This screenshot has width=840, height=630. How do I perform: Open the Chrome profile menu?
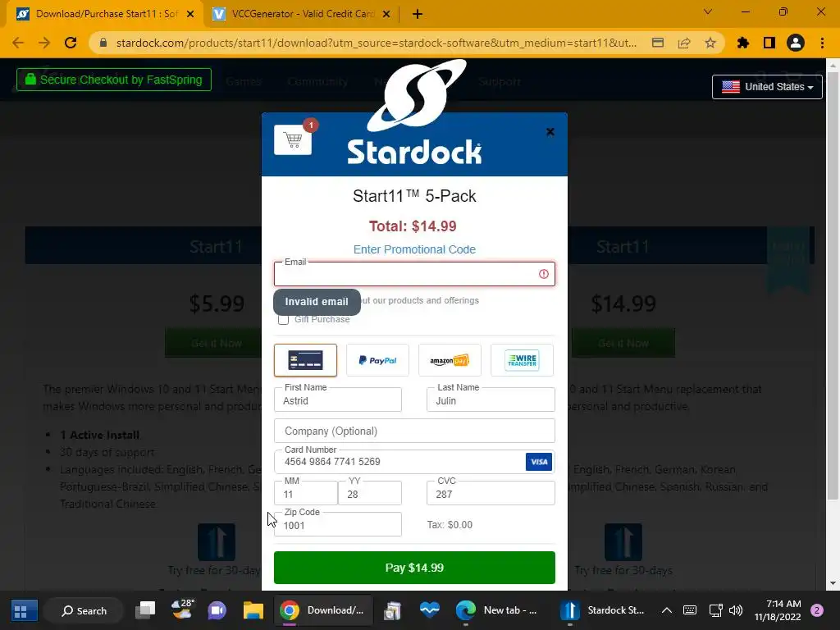[796, 43]
